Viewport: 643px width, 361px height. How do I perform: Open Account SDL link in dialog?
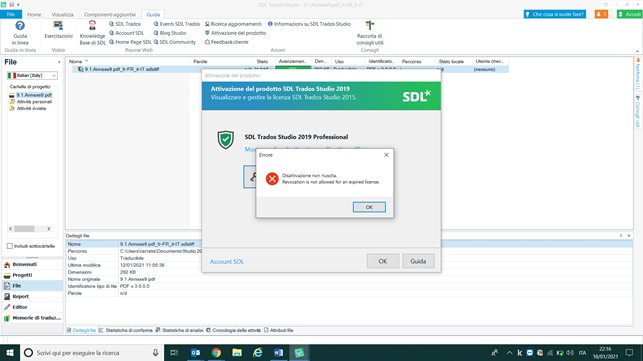227,262
